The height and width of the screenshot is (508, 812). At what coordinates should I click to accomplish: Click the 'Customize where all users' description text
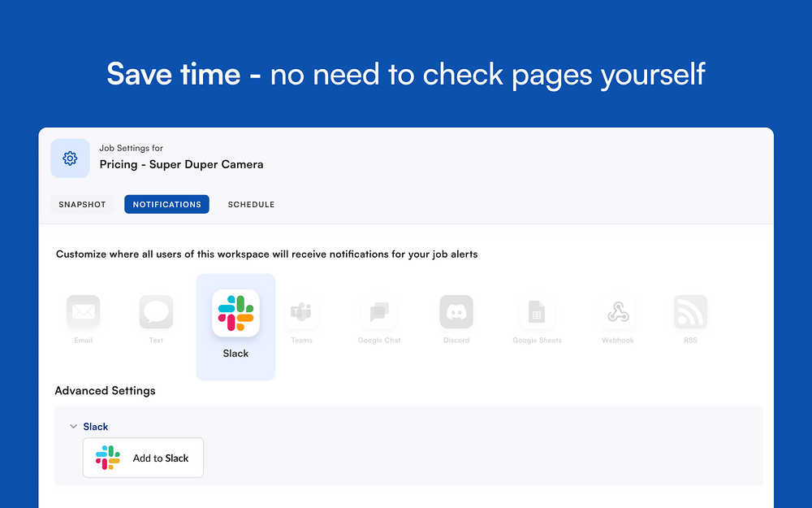[266, 254]
